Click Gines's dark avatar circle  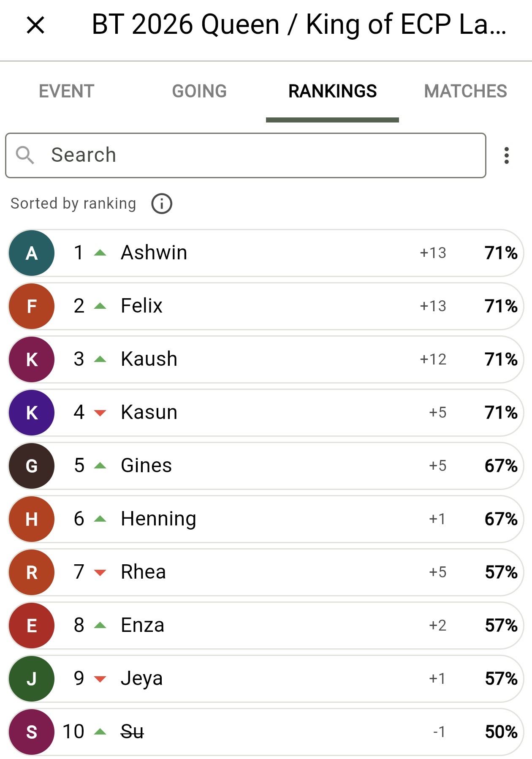pos(31,466)
